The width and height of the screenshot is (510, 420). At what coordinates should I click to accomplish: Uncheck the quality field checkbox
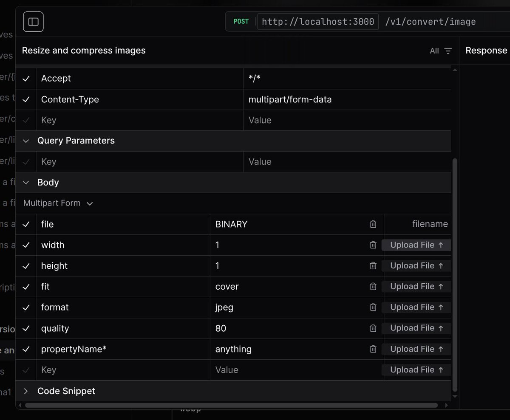click(x=26, y=328)
